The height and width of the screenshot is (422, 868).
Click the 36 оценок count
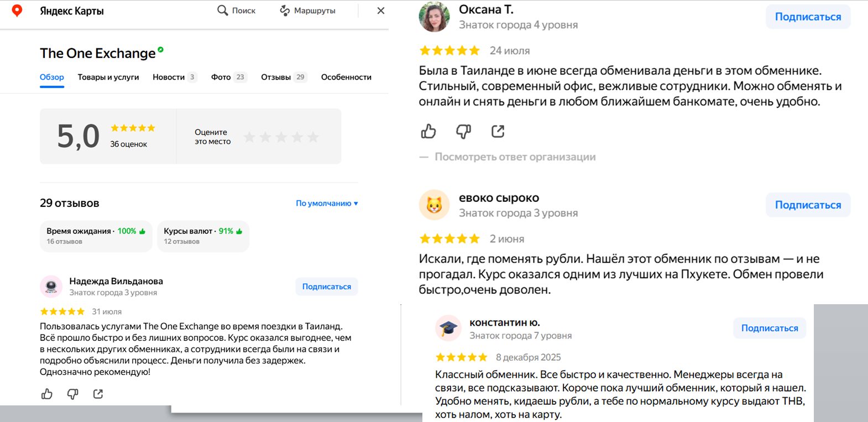(x=128, y=144)
